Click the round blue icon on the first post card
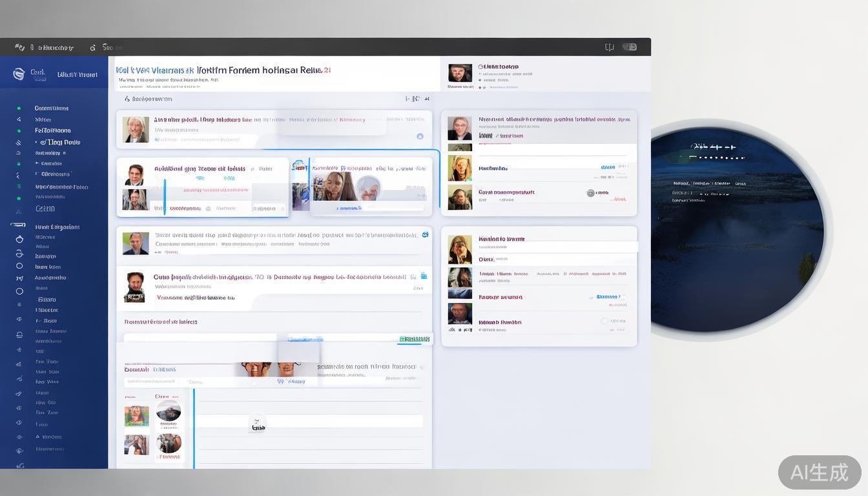868x496 pixels. click(420, 136)
